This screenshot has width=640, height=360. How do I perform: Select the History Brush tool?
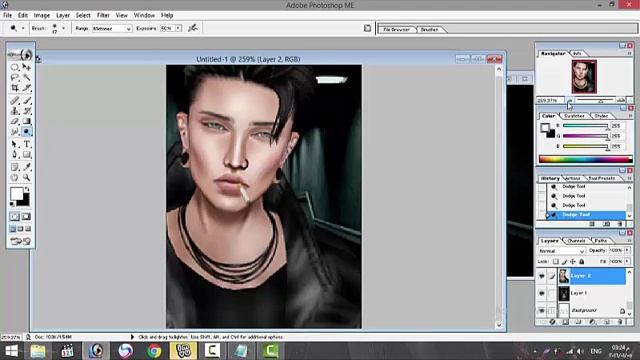coord(27,111)
